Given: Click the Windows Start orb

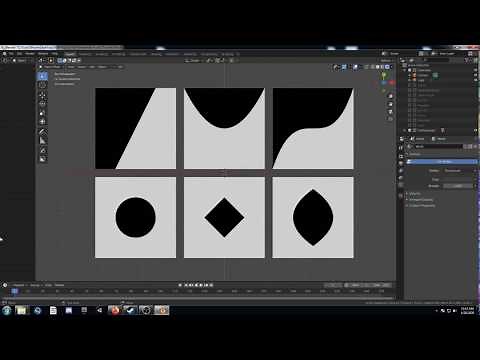Looking at the screenshot, I should pos(7,310).
